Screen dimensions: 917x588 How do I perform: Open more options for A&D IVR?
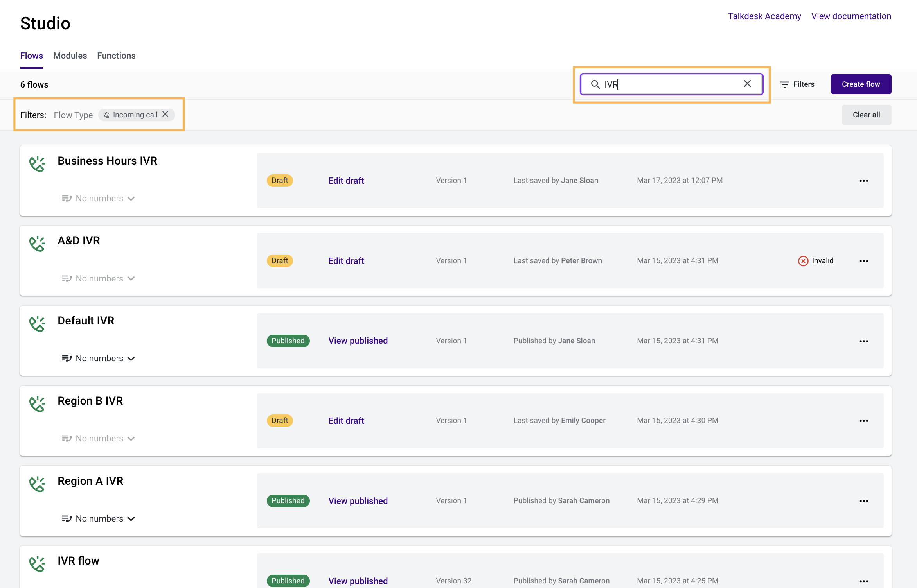coord(863,261)
